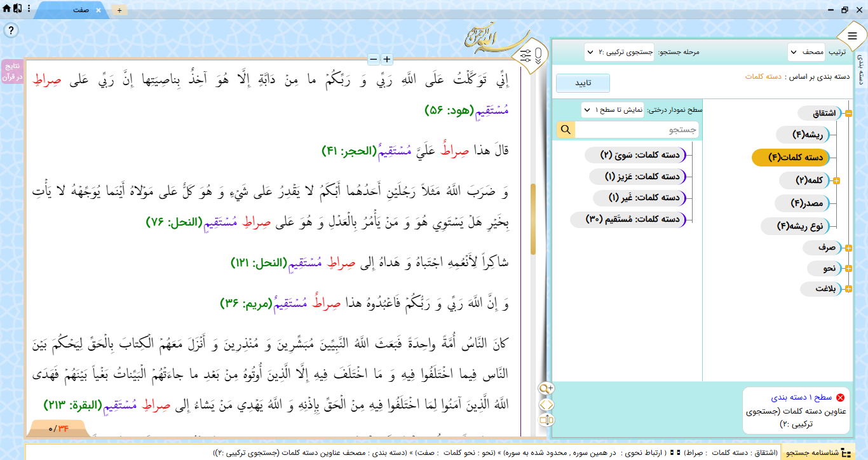Click the ۰/۳۴ results counter
Viewport: 868px width, 460px height.
[58, 428]
